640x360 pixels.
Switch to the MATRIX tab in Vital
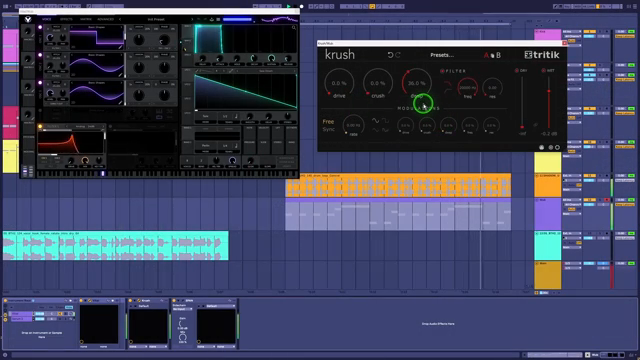(86, 19)
